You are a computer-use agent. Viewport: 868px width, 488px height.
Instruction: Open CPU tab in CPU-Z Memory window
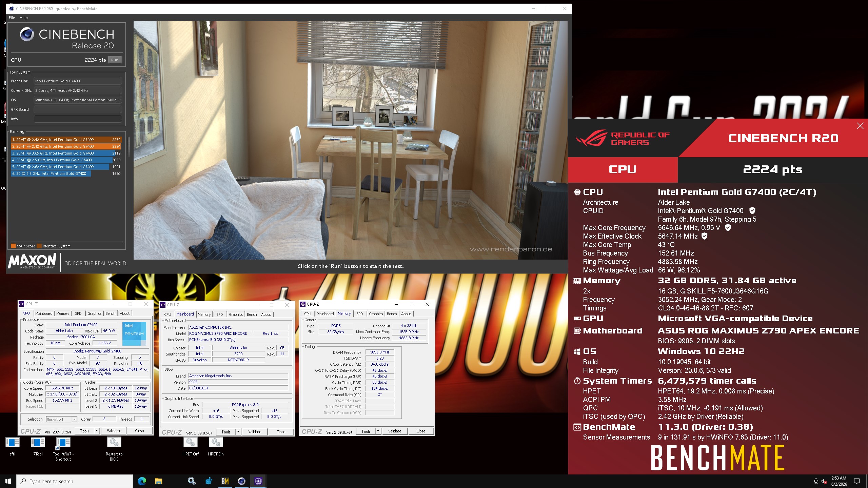click(308, 314)
